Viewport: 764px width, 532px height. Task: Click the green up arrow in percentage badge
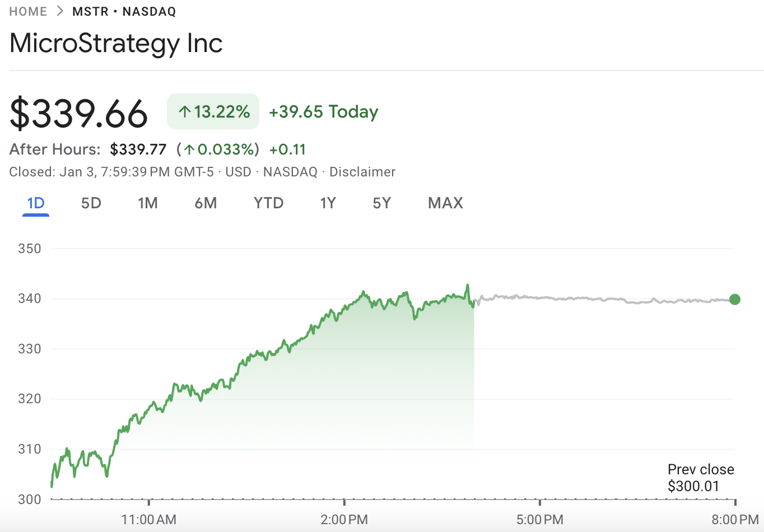184,112
